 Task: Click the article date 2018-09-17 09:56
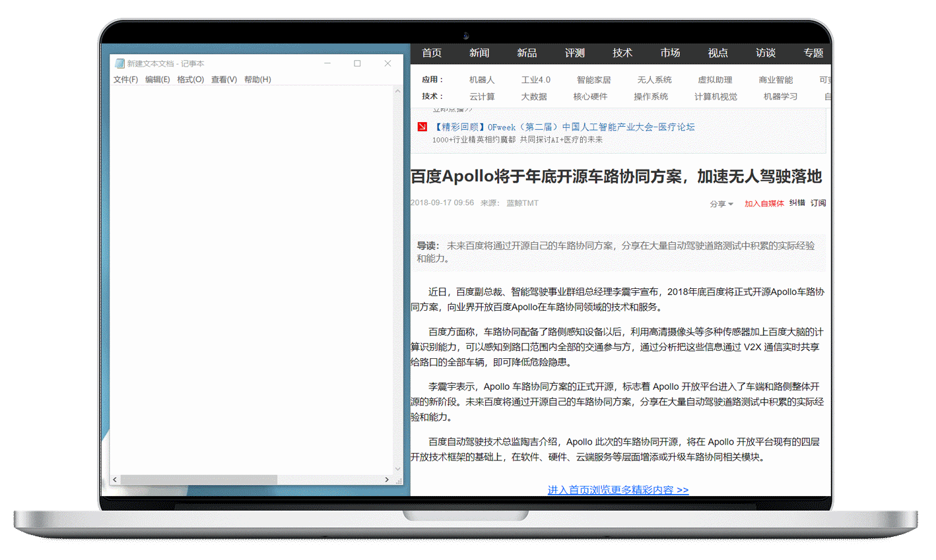pyautogui.click(x=442, y=203)
